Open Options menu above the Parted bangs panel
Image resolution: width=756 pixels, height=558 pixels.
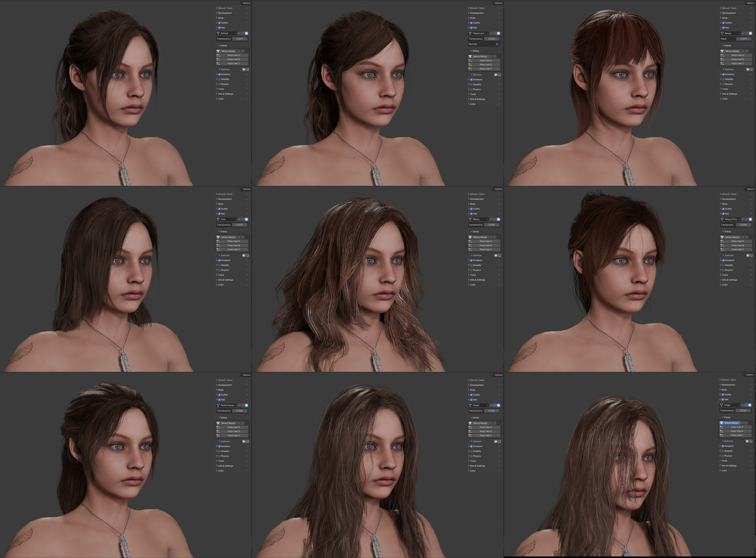(247, 375)
